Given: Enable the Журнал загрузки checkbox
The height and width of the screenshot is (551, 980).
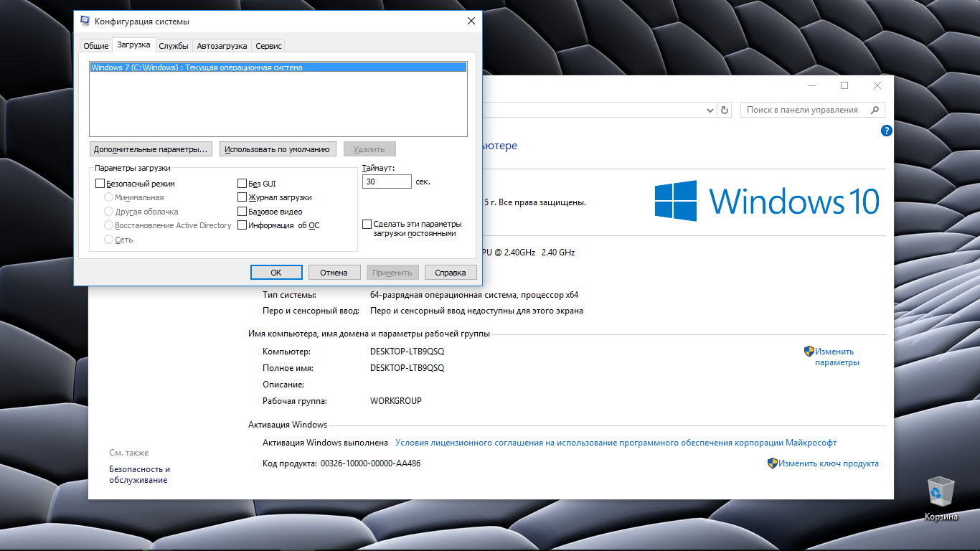Looking at the screenshot, I should point(242,197).
